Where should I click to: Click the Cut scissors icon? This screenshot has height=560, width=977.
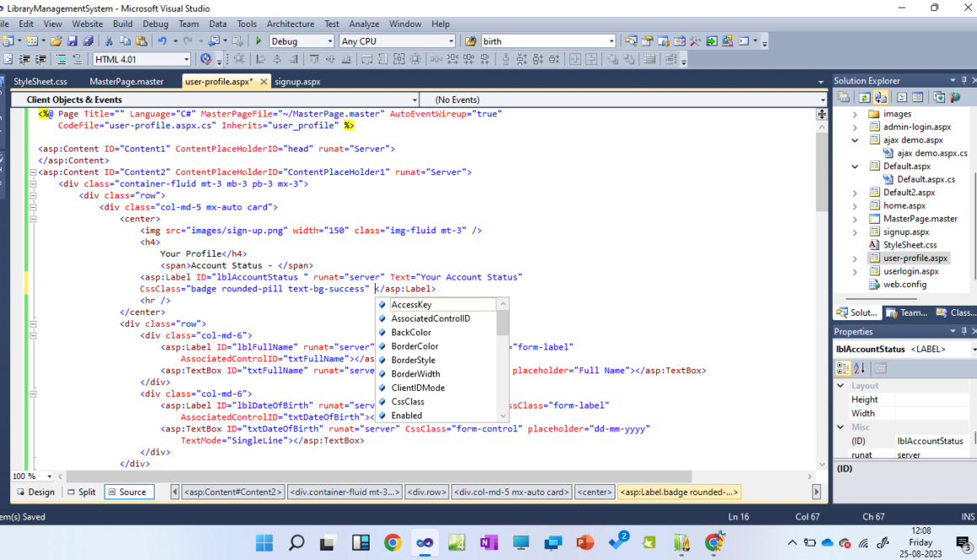tap(109, 41)
